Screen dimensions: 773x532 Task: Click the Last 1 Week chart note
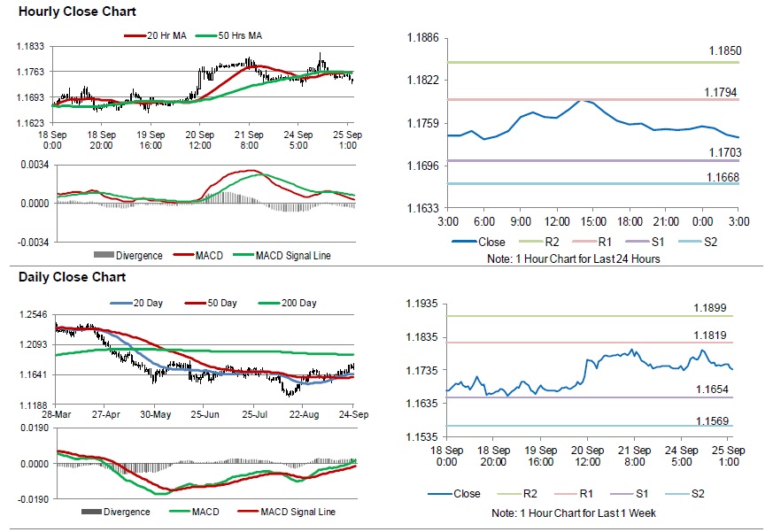click(x=574, y=513)
